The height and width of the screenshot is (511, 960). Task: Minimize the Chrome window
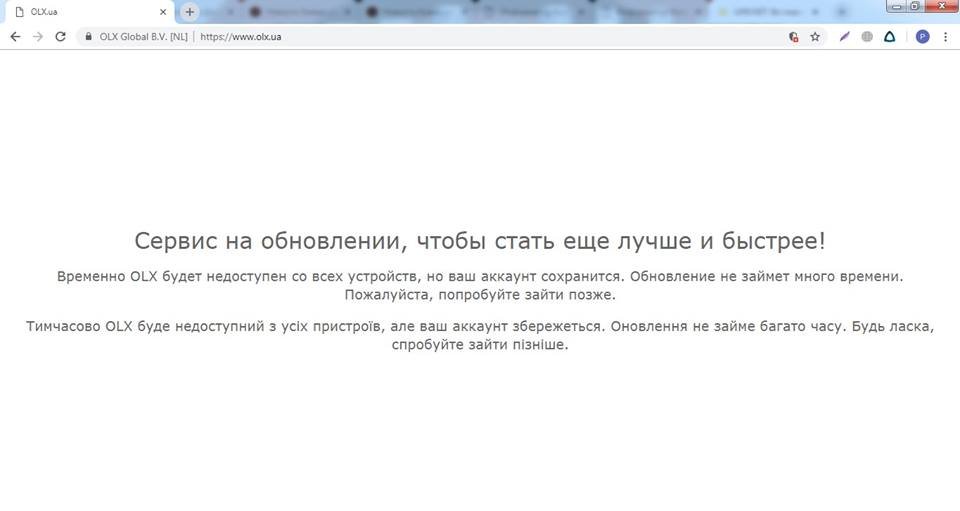(897, 6)
